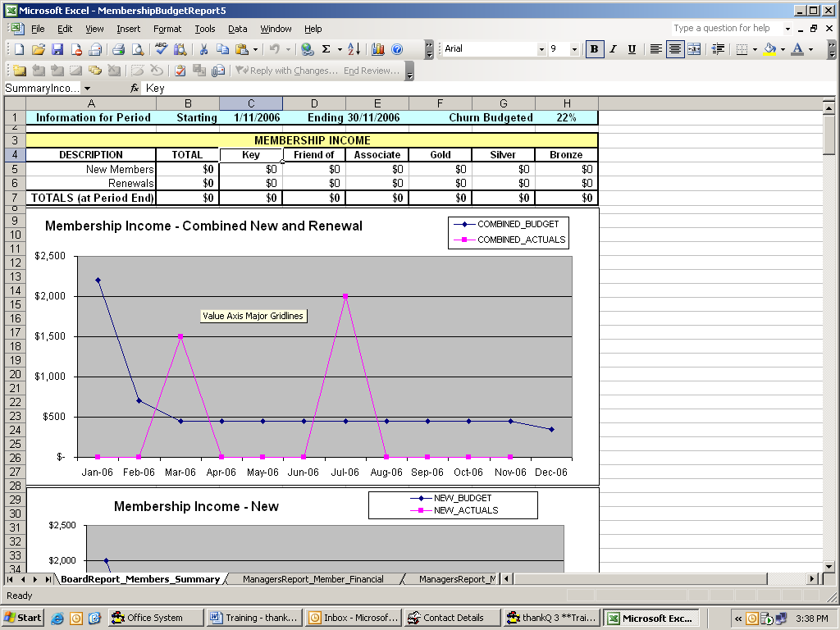
Task: Open the File menu
Action: (38, 29)
